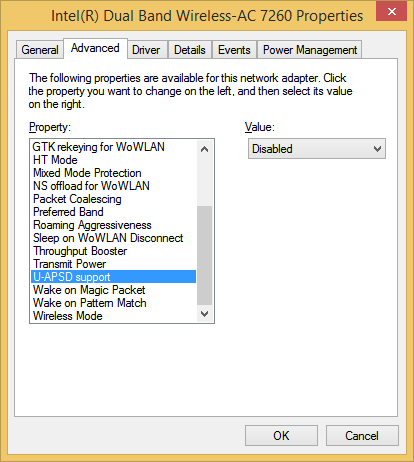Select the U-APSD support property
The height and width of the screenshot is (462, 414).
[113, 277]
